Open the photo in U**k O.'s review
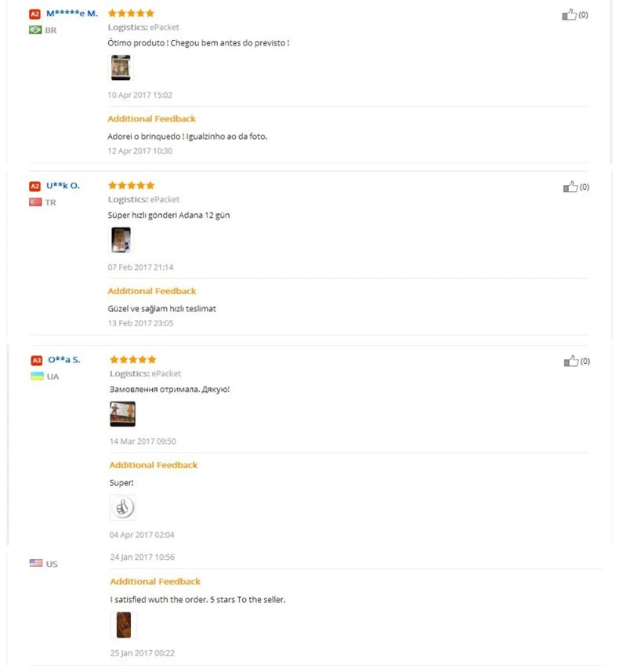619x672 pixels. click(x=121, y=240)
